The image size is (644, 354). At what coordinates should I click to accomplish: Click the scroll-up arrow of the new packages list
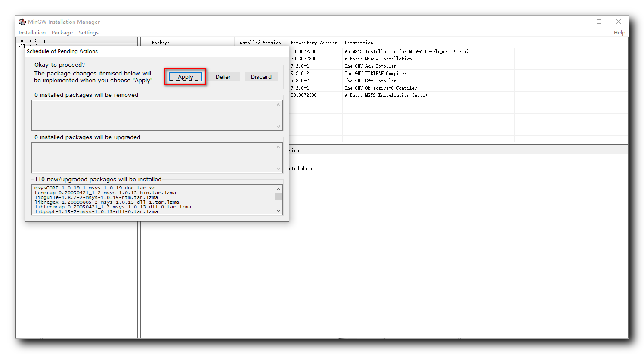(x=279, y=189)
